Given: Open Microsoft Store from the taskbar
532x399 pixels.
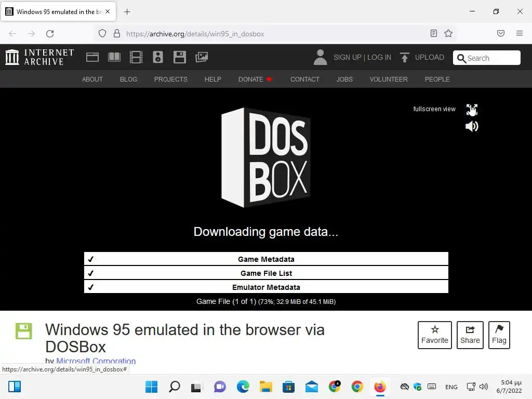Looking at the screenshot, I should (288, 387).
